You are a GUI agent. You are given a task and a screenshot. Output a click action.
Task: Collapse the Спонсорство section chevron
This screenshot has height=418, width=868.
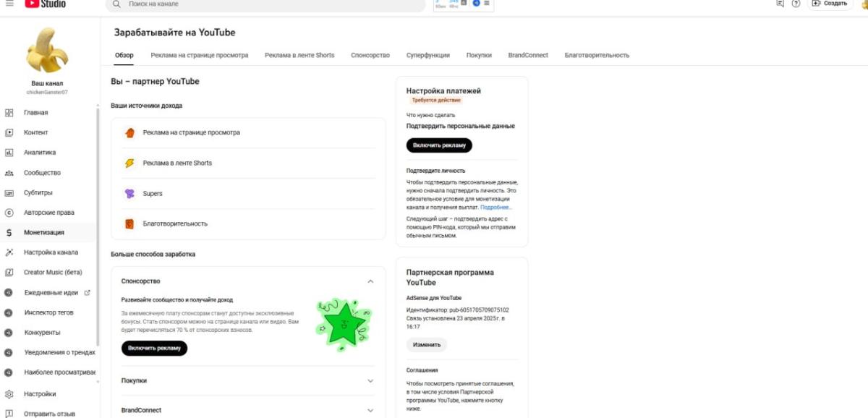click(x=370, y=281)
